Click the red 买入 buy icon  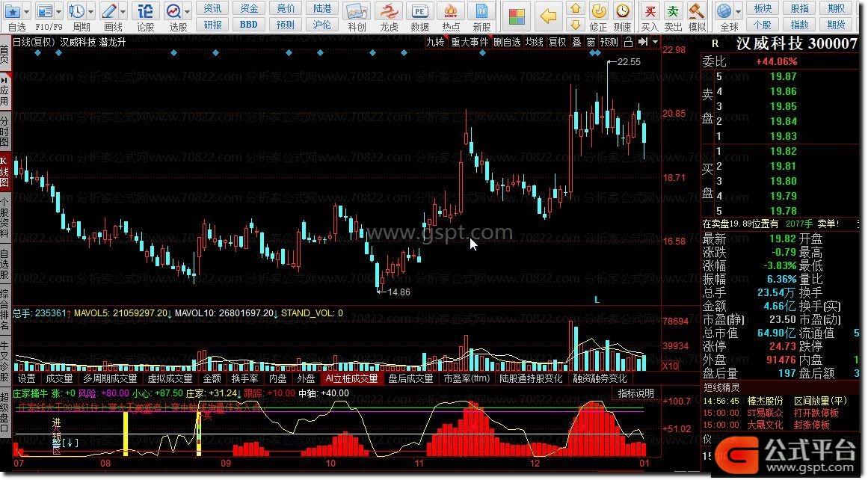[650, 11]
